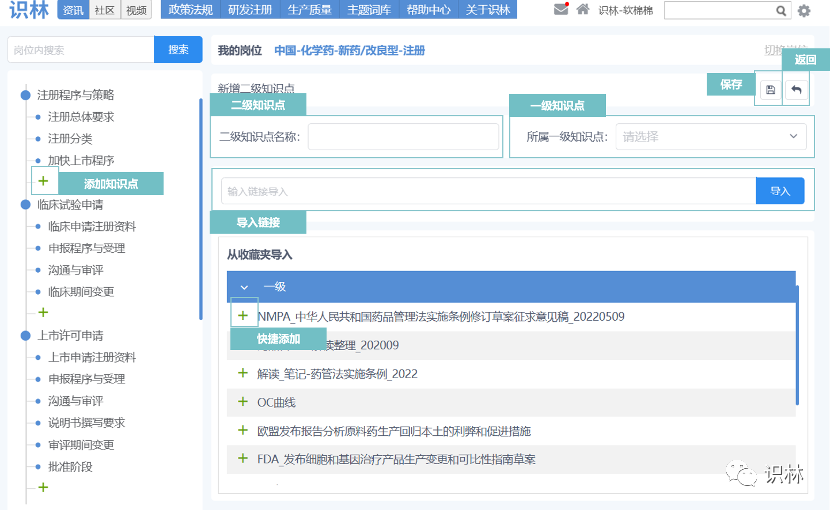Viewport: 830px width, 510px height.
Task: Select 临床申请注册资料 in the tree
Action: pos(92,226)
